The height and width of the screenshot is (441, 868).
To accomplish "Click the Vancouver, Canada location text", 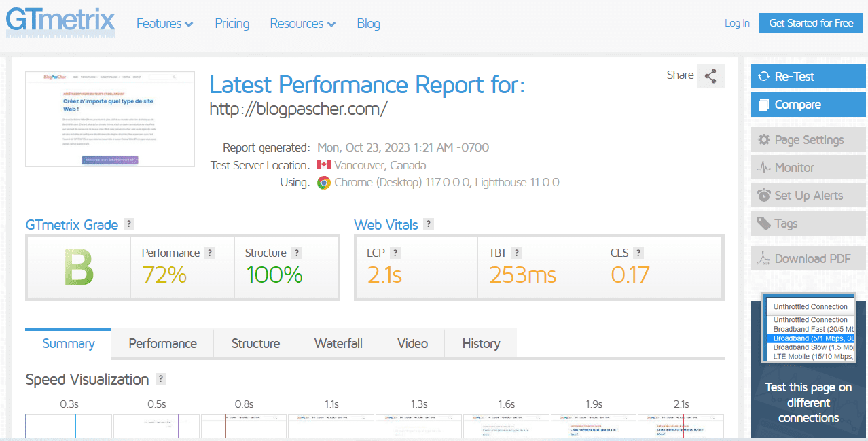I will click(380, 165).
